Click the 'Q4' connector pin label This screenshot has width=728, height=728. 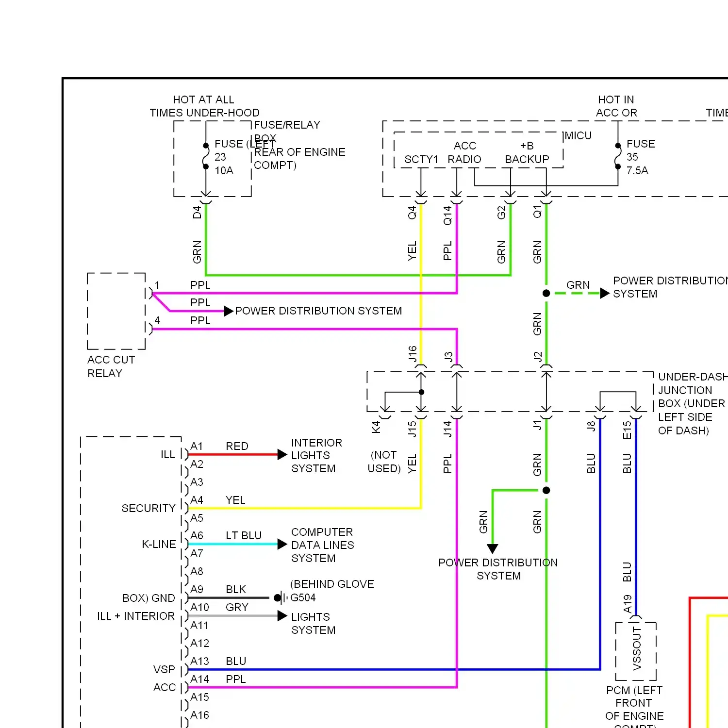(412, 213)
